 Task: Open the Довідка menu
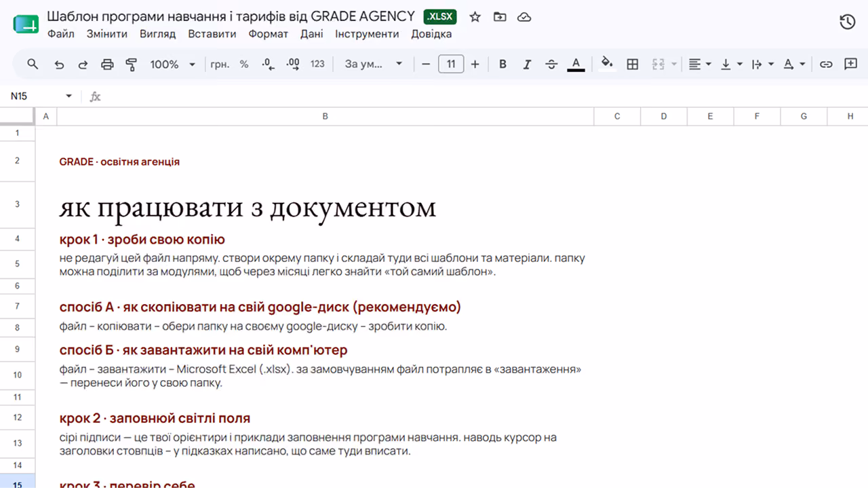click(431, 34)
